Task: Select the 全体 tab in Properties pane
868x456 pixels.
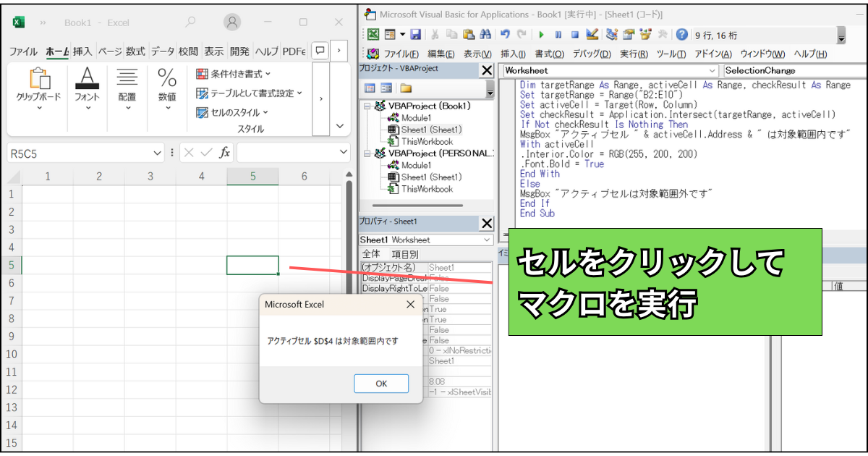Action: [x=371, y=254]
